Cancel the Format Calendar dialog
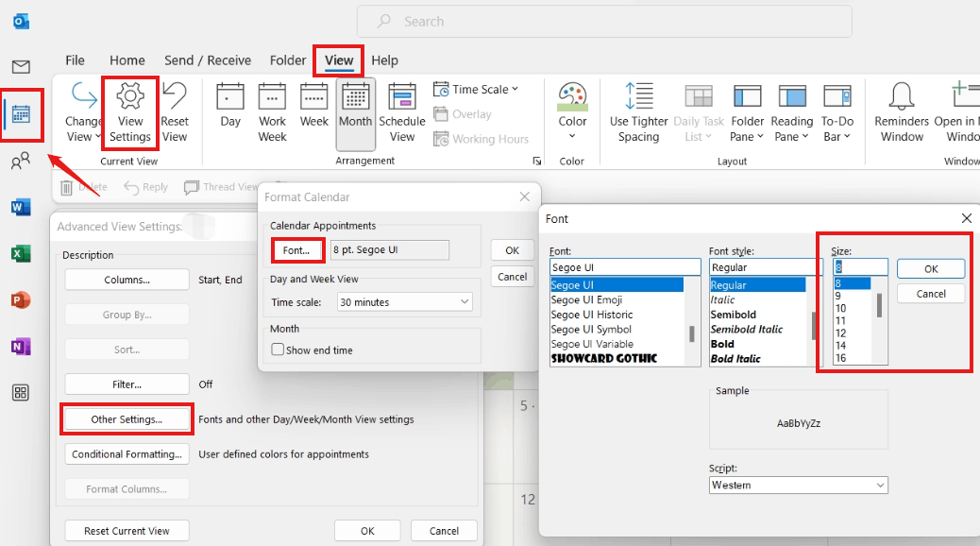This screenshot has height=546, width=980. (512, 277)
